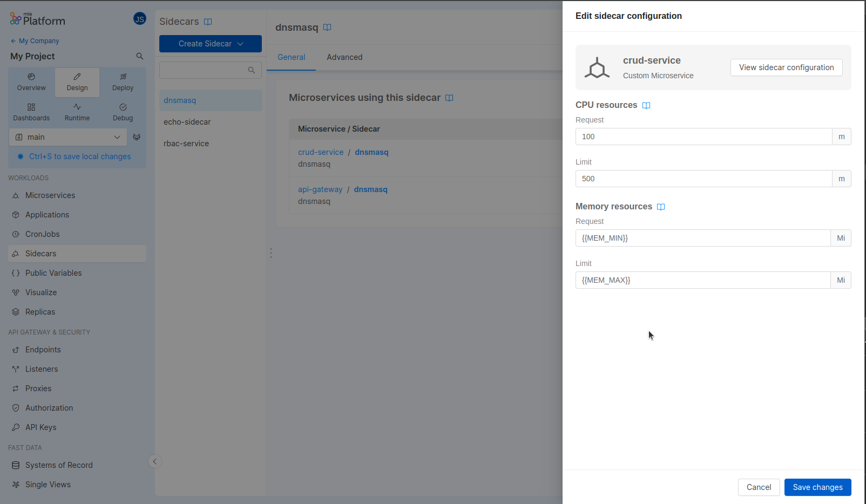Open the main branch dropdown
This screenshot has height=504, width=866.
coord(68,137)
